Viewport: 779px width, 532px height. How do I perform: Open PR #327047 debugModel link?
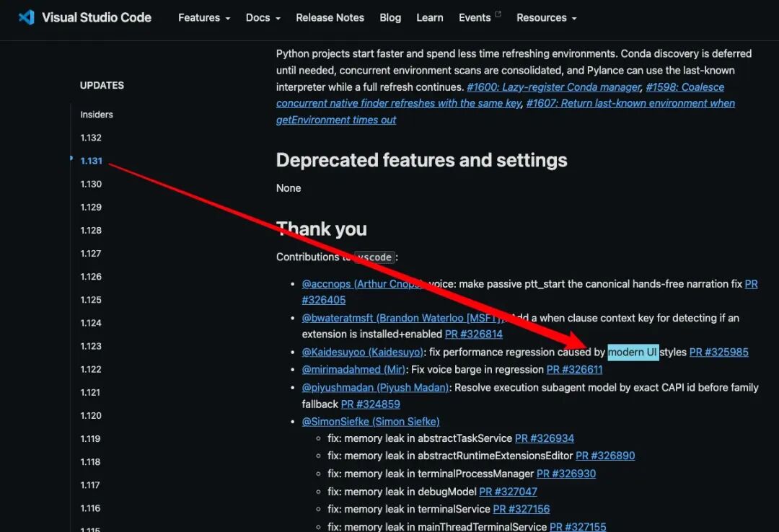pos(508,492)
